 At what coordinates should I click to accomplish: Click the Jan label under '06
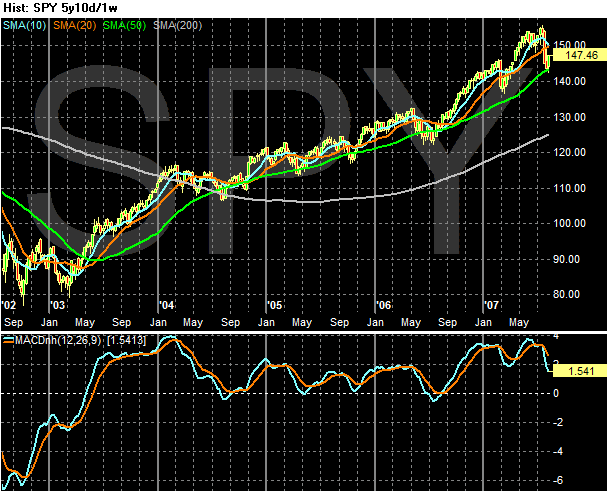coord(375,322)
